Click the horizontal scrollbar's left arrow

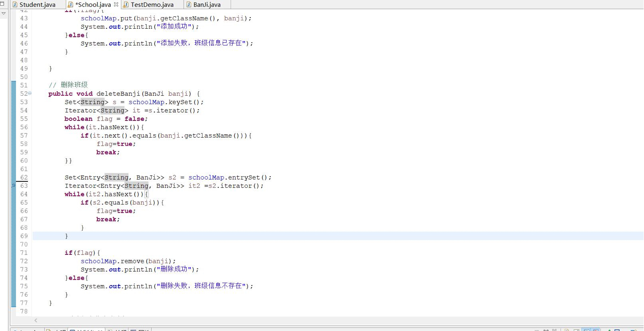point(36,320)
